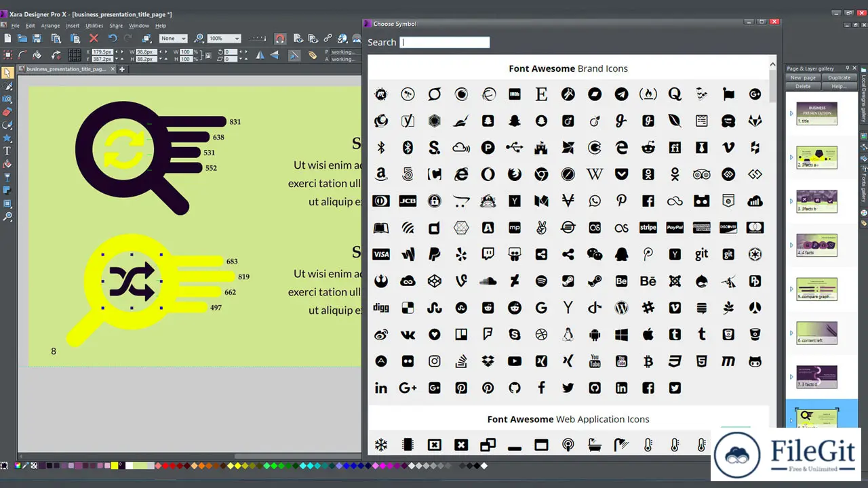Click the blue Undo arrow

coord(112,39)
